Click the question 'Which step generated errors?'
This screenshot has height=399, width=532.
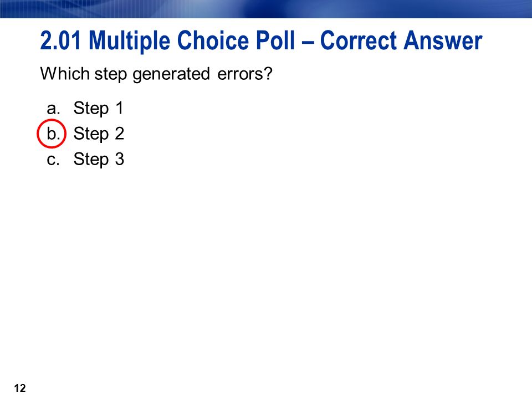click(x=156, y=74)
